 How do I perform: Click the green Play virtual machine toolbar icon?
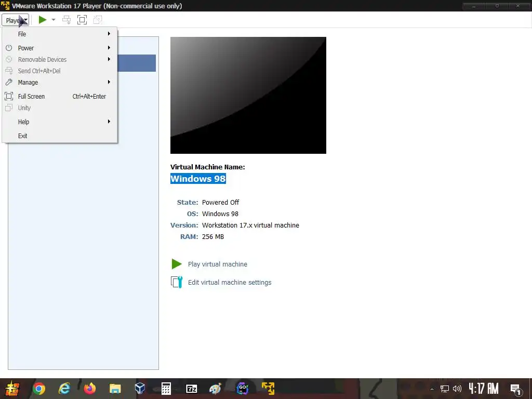coord(43,20)
